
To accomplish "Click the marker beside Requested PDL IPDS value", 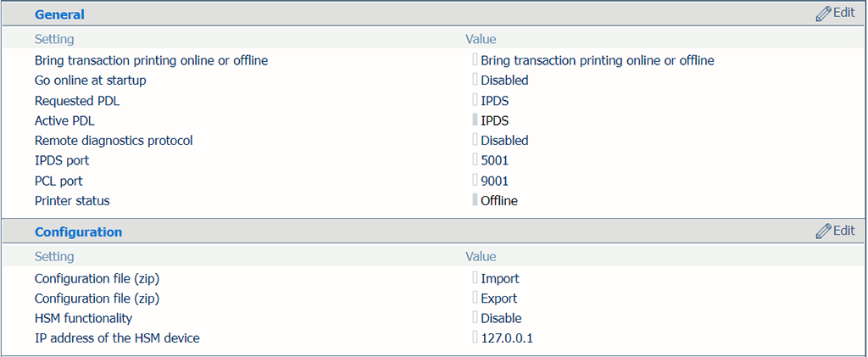I will coord(475,100).
